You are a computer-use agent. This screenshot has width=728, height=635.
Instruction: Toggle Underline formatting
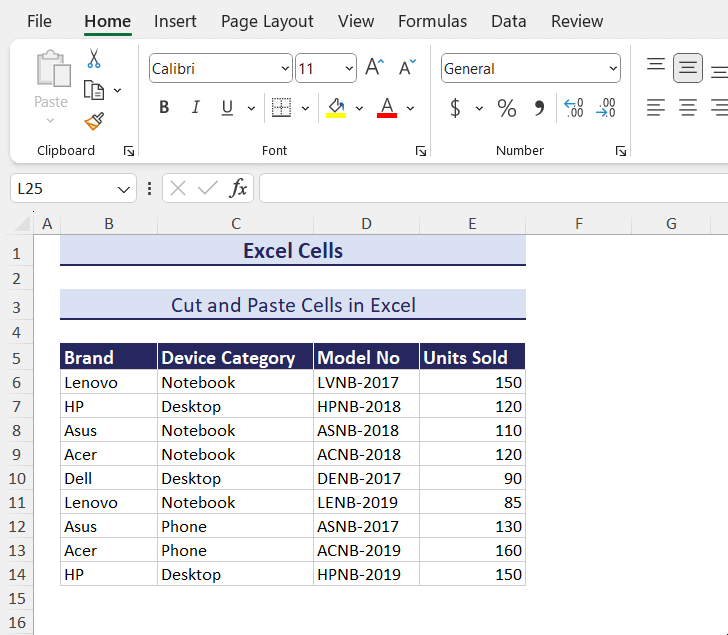(x=227, y=108)
